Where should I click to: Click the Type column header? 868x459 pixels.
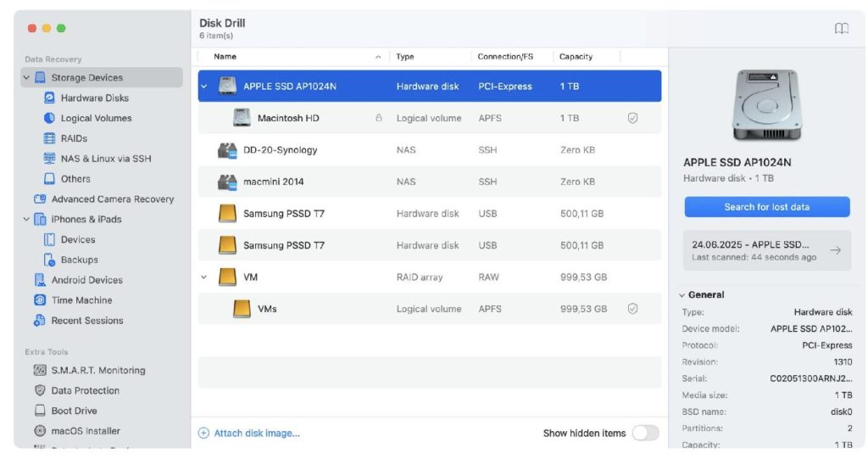point(404,57)
